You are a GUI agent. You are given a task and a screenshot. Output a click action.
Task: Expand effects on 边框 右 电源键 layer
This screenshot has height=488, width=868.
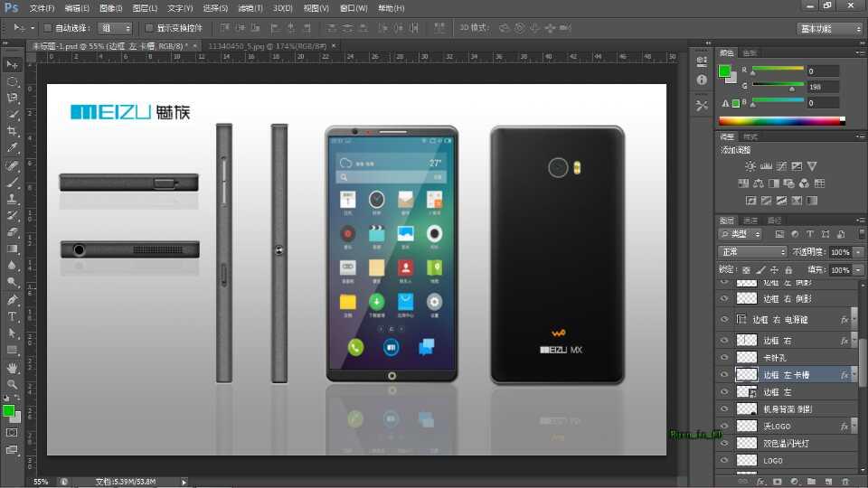[x=854, y=319]
